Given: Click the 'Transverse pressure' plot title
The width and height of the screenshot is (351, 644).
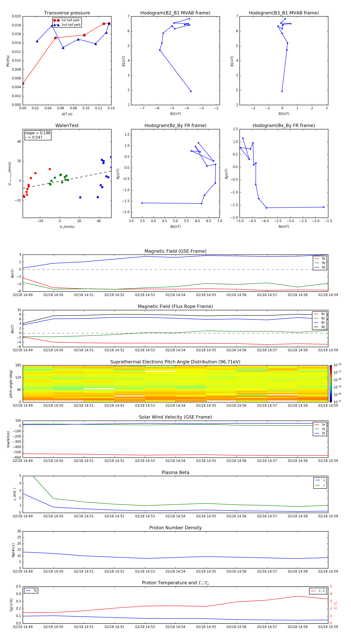Looking at the screenshot, I should coord(67,13).
